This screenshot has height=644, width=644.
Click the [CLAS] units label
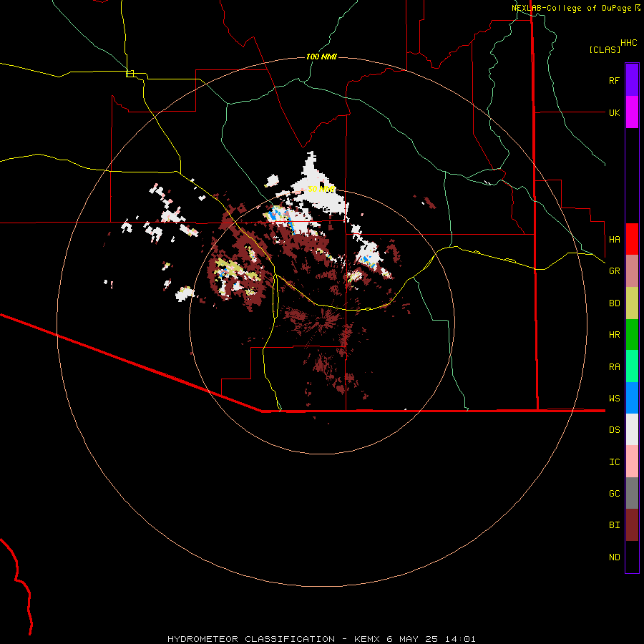pos(605,49)
